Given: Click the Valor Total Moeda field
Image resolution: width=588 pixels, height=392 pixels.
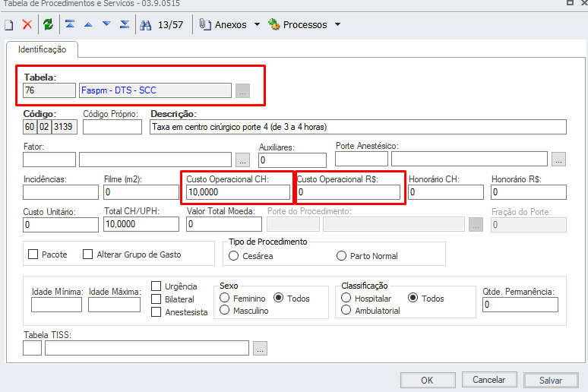Looking at the screenshot, I should (224, 224).
